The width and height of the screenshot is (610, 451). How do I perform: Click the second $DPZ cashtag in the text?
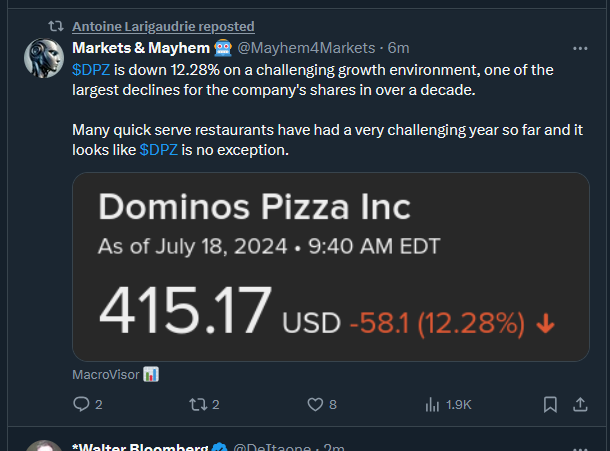159,150
